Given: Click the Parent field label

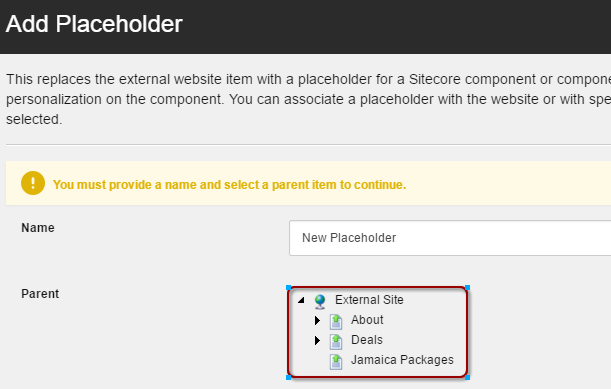Looking at the screenshot, I should pos(40,294).
